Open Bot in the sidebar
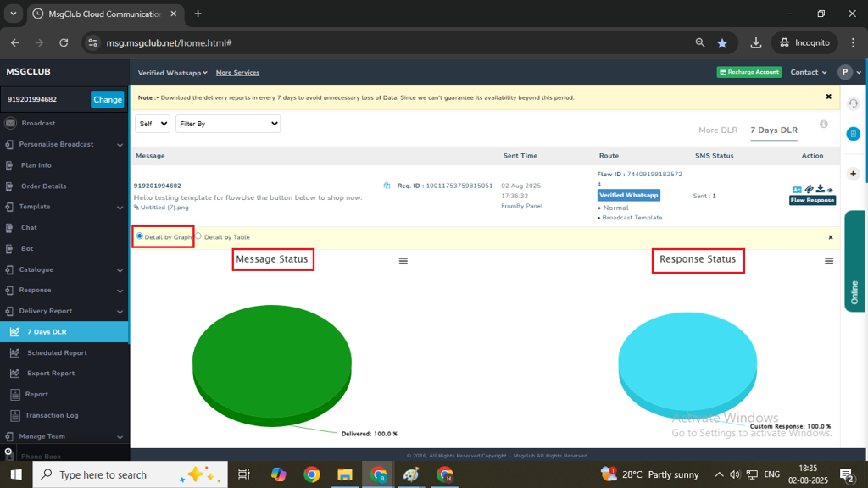The height and width of the screenshot is (488, 868). (x=27, y=248)
